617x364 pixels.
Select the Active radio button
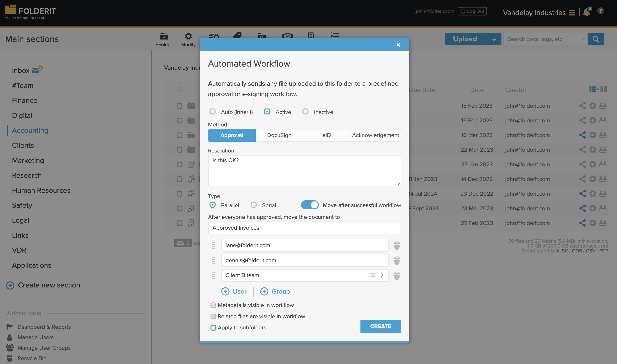(x=267, y=112)
